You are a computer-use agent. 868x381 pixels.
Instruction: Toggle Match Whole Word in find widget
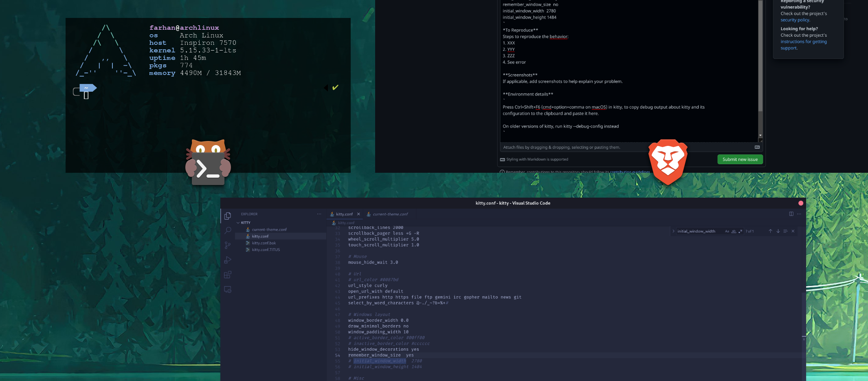(734, 231)
